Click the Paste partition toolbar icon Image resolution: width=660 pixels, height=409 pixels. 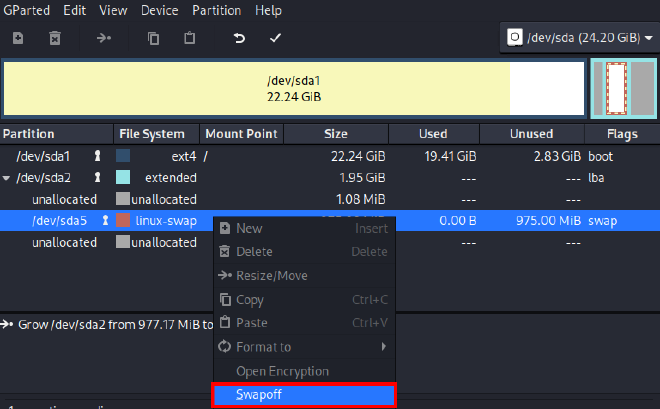click(x=190, y=38)
